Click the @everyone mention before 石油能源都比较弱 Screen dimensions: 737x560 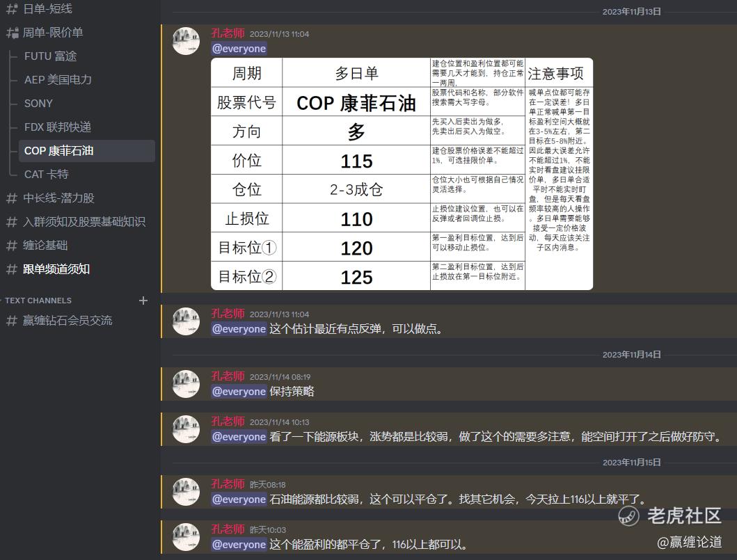(239, 499)
